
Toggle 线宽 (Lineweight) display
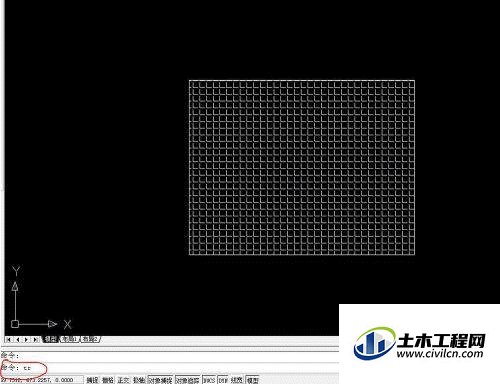point(237,380)
